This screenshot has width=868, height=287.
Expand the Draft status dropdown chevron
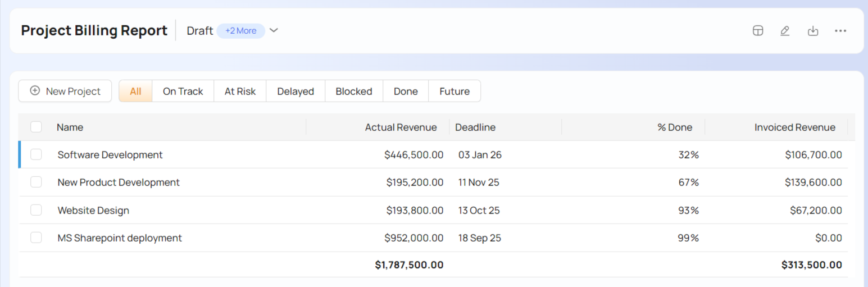(x=274, y=30)
